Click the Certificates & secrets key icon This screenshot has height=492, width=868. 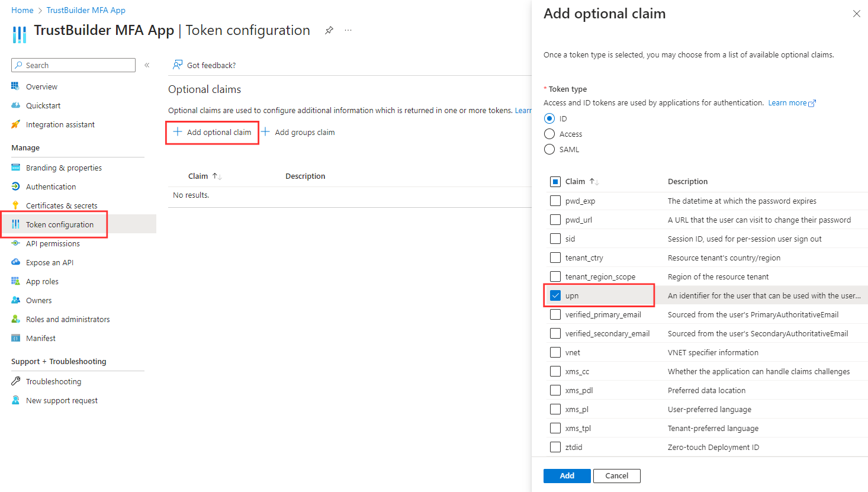15,205
